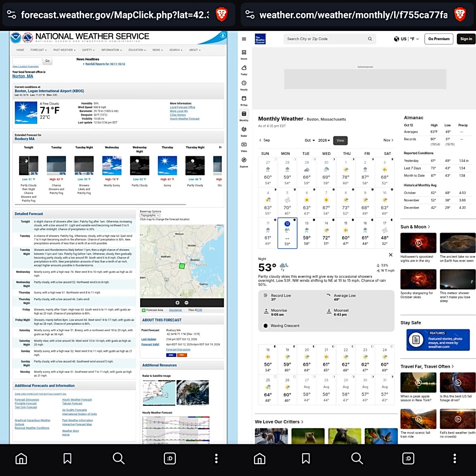Open the US °F units dropdown
This screenshot has height=476, width=476.
(x=407, y=39)
